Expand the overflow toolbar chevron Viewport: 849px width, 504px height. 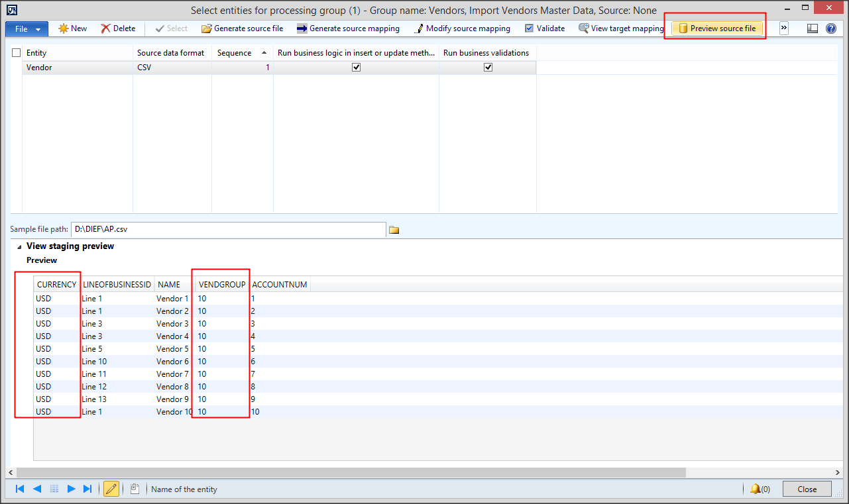783,28
